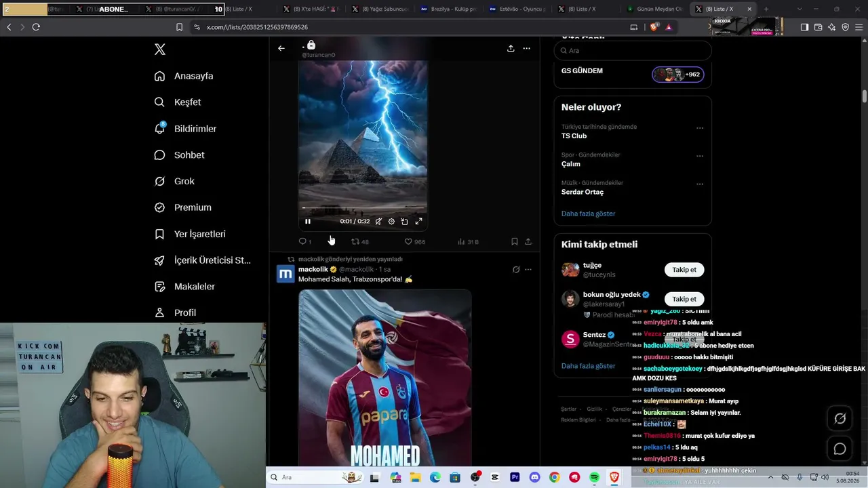Open İçerik Üreticisi studio link

(202, 260)
